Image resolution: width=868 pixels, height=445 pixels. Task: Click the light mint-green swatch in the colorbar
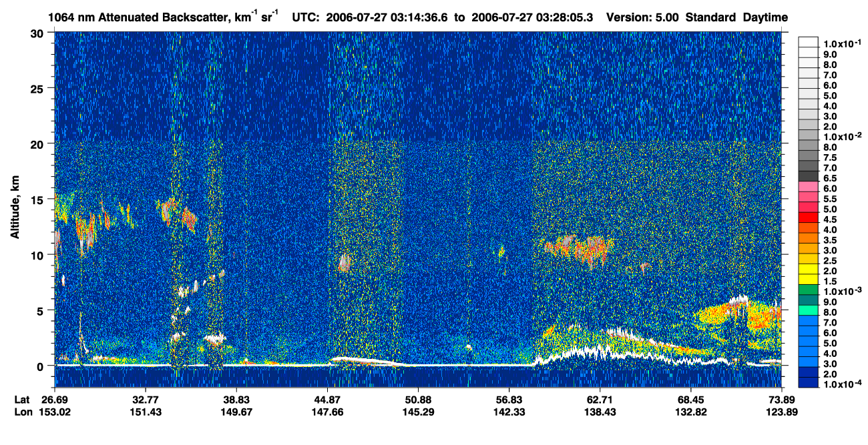[809, 311]
